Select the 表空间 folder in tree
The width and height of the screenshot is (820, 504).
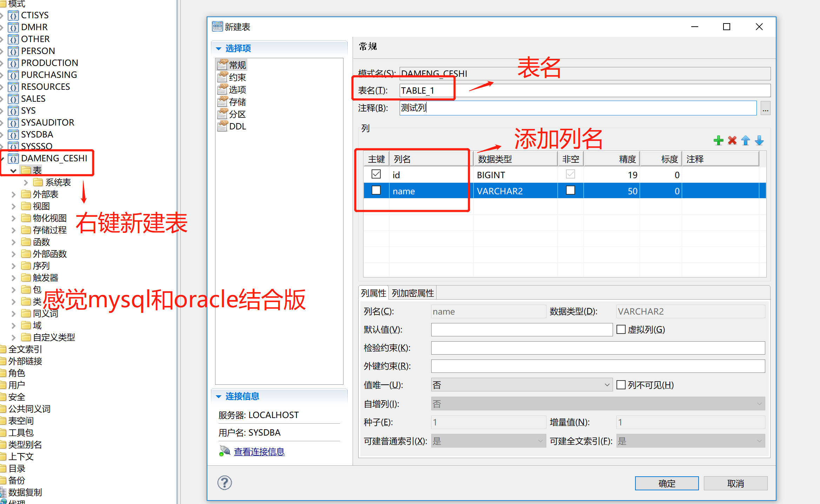(17, 421)
